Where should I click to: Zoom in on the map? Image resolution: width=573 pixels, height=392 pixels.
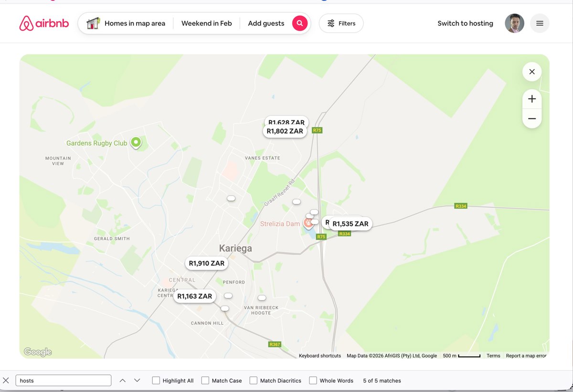[532, 99]
